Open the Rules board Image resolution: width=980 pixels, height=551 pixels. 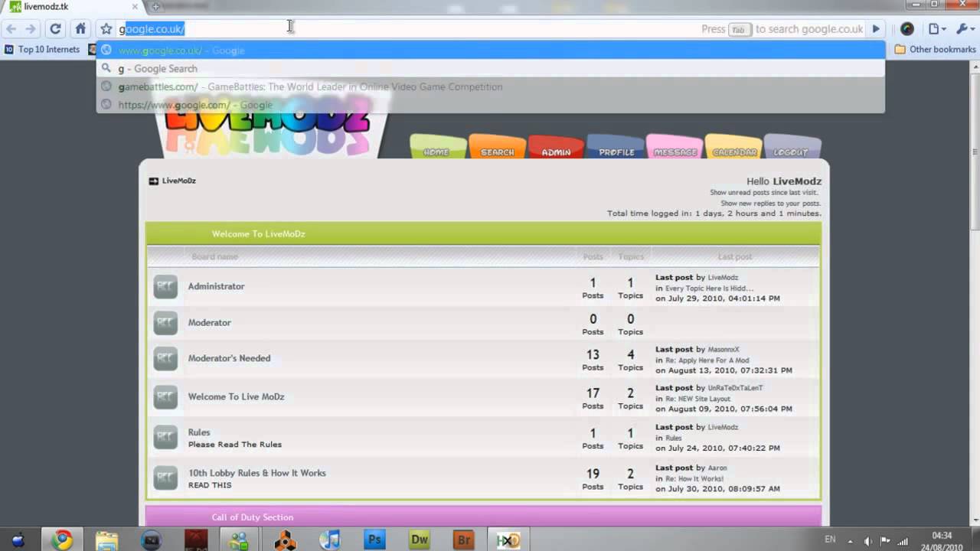coord(199,432)
